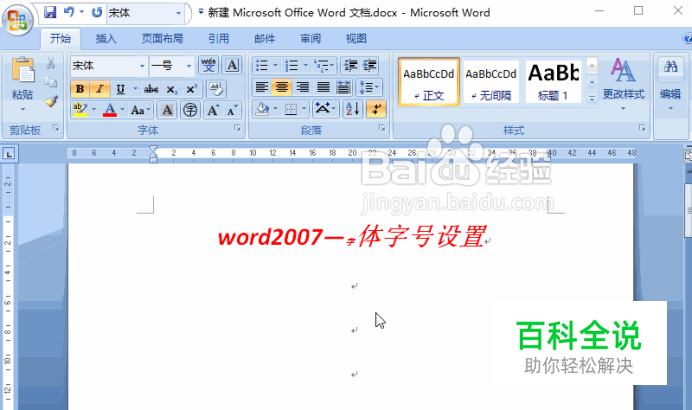Screen dimensions: 692x410
Task: Increase paragraph indent
Action: [x=370, y=65]
